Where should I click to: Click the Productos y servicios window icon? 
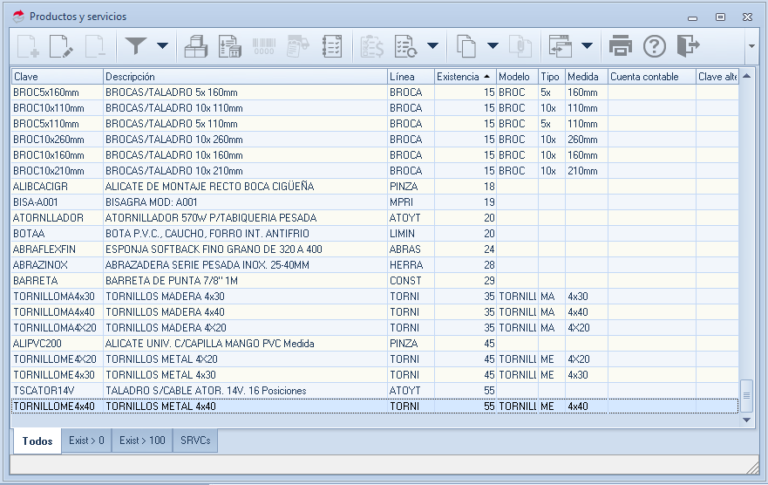point(19,16)
